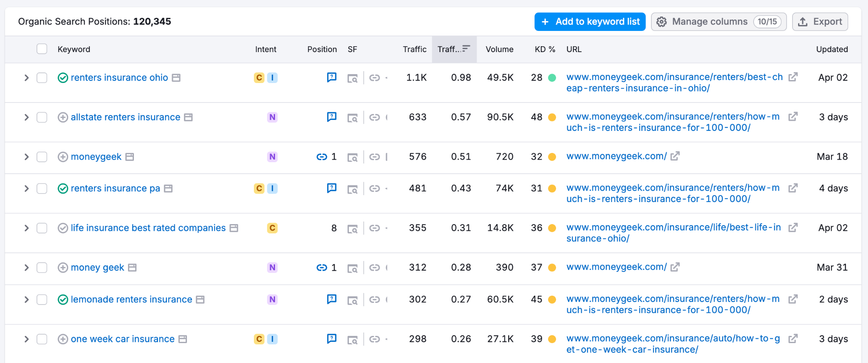The image size is (868, 363).
Task: Sort table by Volume column header
Action: coord(499,50)
